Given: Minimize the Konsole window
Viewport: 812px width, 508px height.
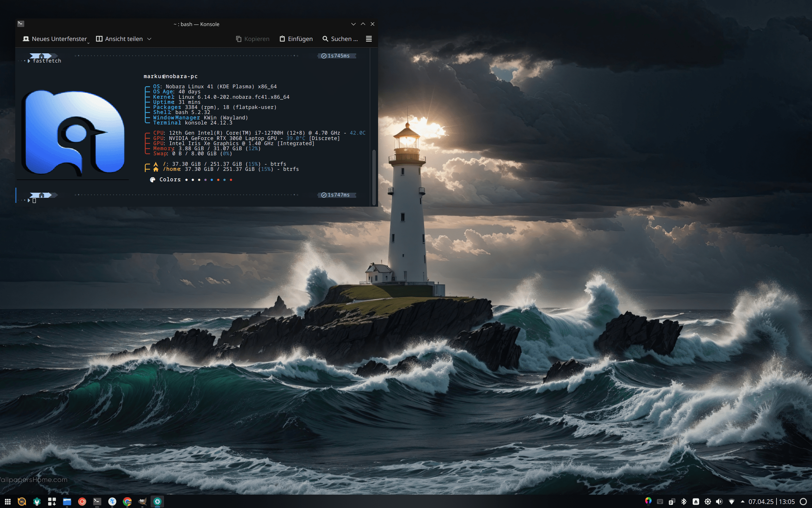Looking at the screenshot, I should (x=353, y=24).
